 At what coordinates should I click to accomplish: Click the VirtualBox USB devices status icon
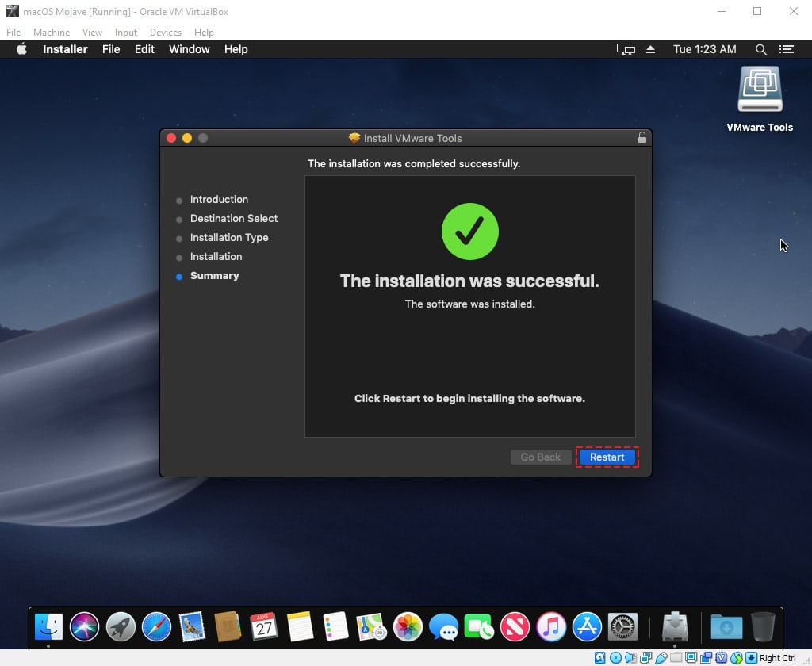tap(660, 657)
